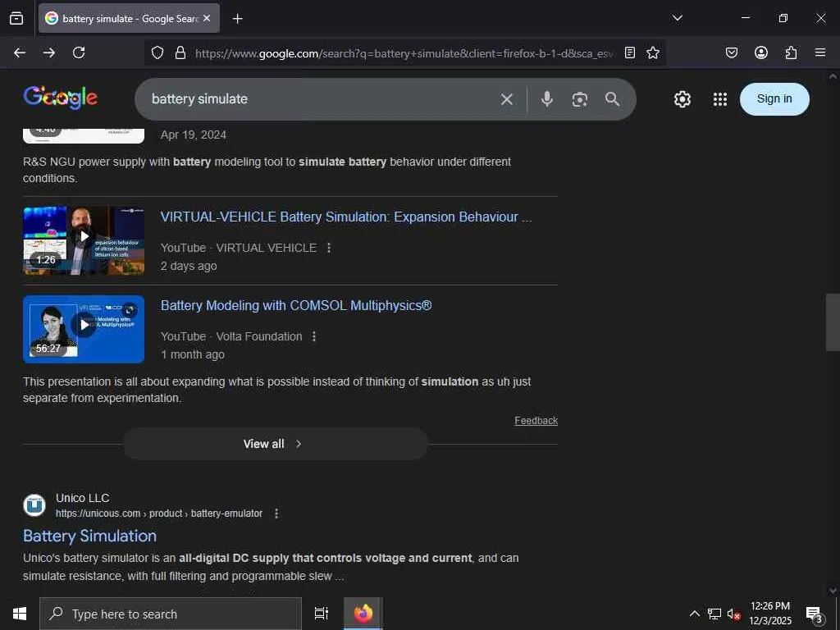Image resolution: width=840 pixels, height=630 pixels.
Task: Open Battery Modeling with COMSOL Multiphysics link
Action: [296, 305]
